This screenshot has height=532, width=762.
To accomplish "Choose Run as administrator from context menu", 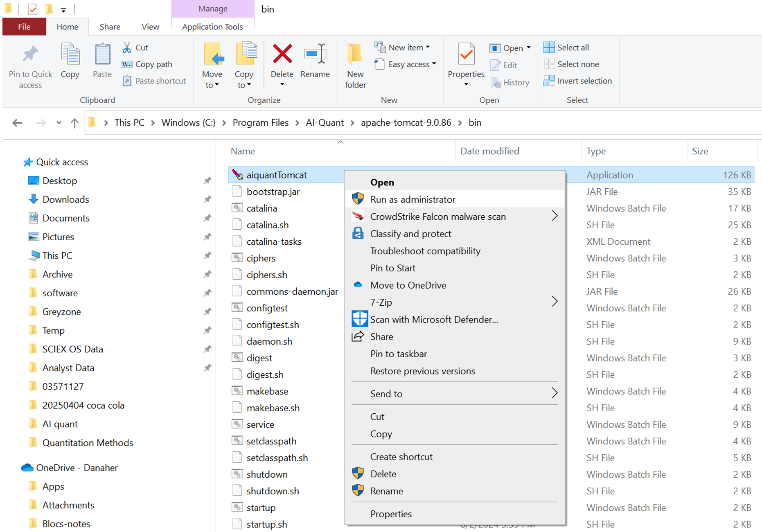I will (x=413, y=199).
